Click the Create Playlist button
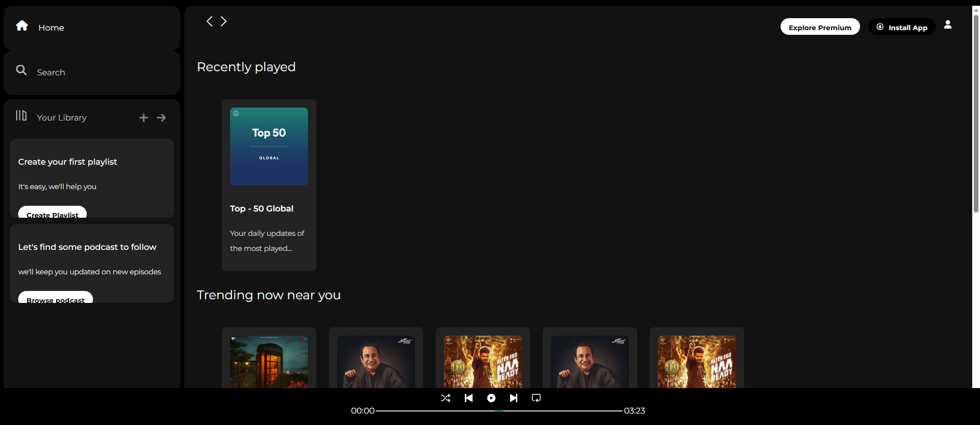 [x=52, y=212]
